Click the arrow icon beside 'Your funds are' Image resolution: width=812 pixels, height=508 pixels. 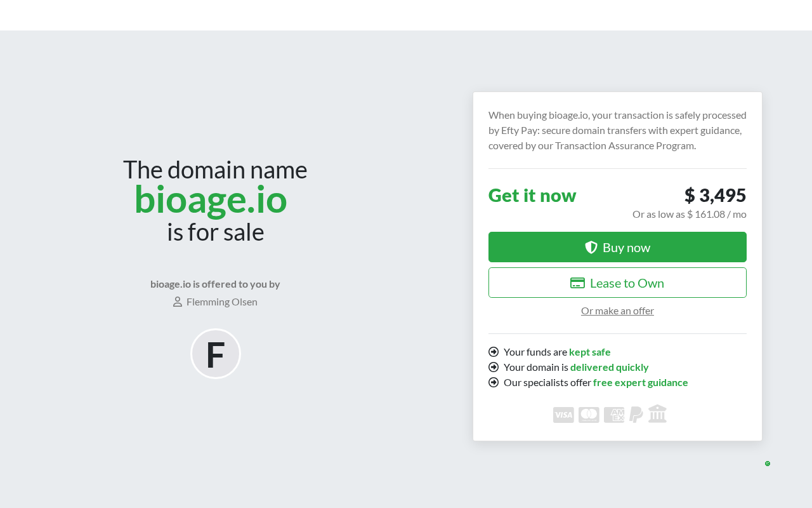click(494, 352)
